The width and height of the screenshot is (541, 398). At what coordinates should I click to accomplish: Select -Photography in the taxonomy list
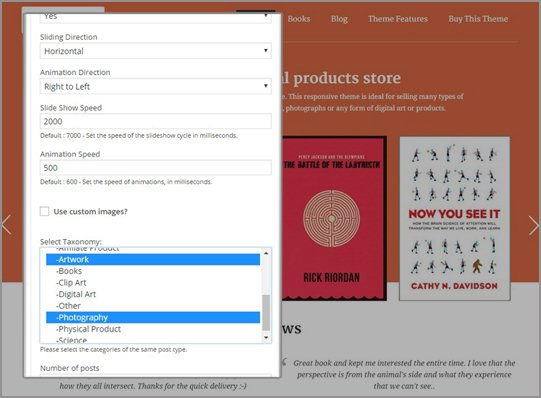pyautogui.click(x=153, y=317)
